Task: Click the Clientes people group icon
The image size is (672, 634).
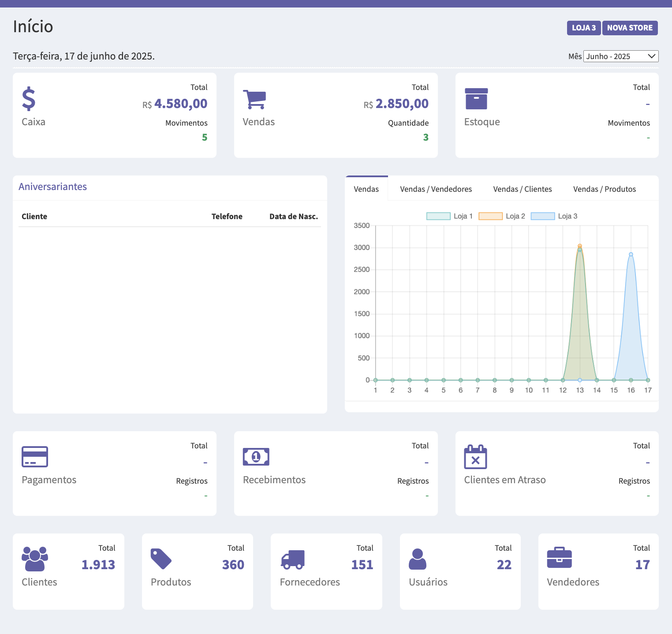Action: (35, 559)
